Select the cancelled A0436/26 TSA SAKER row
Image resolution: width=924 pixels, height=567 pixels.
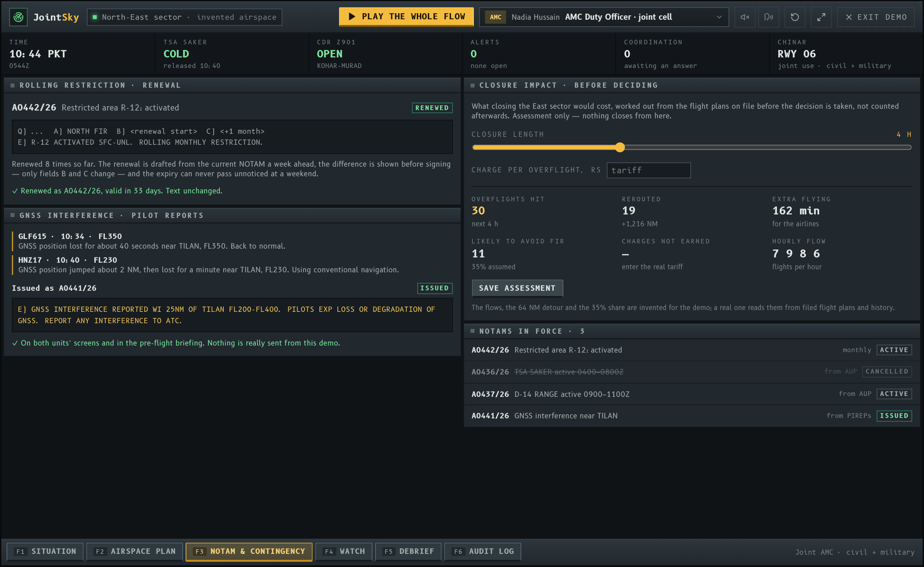coord(691,371)
